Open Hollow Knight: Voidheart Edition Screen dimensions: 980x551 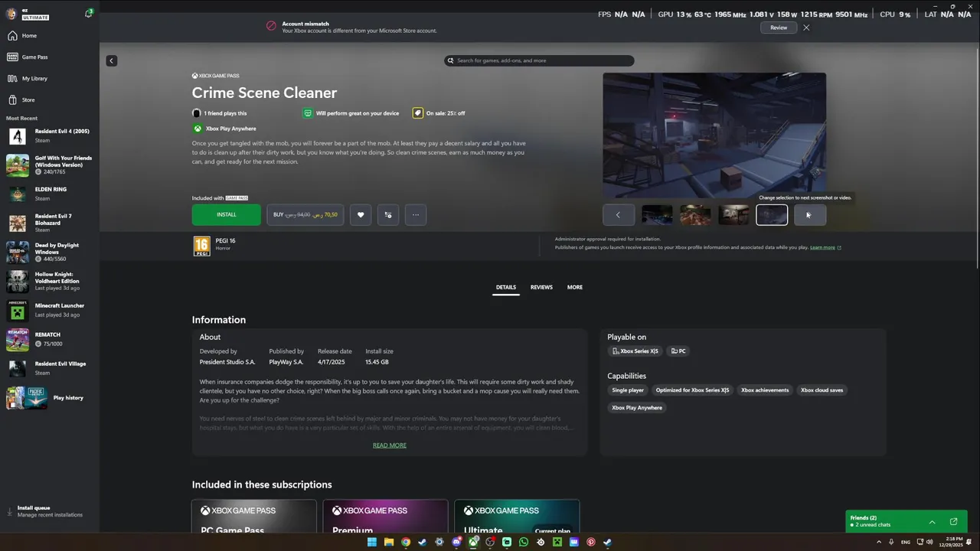50,281
